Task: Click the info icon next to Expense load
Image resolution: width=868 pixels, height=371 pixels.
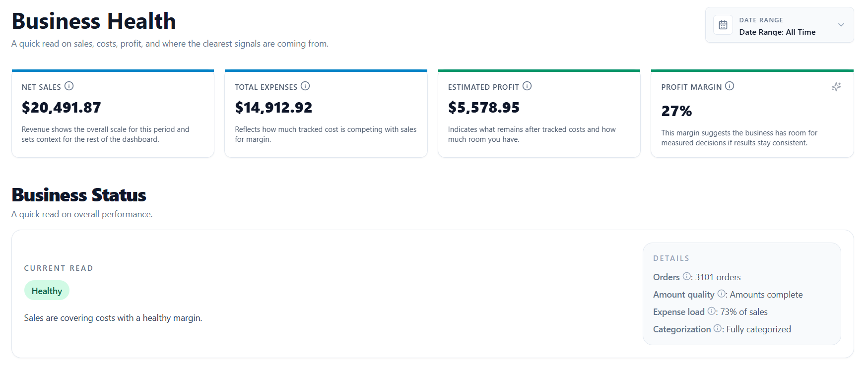Action: (712, 311)
